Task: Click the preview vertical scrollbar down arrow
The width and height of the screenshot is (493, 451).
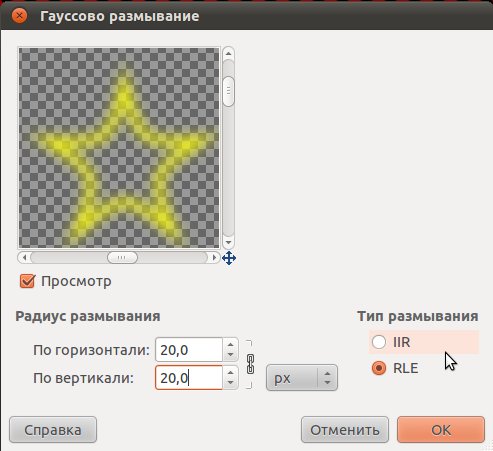Action: 228,242
